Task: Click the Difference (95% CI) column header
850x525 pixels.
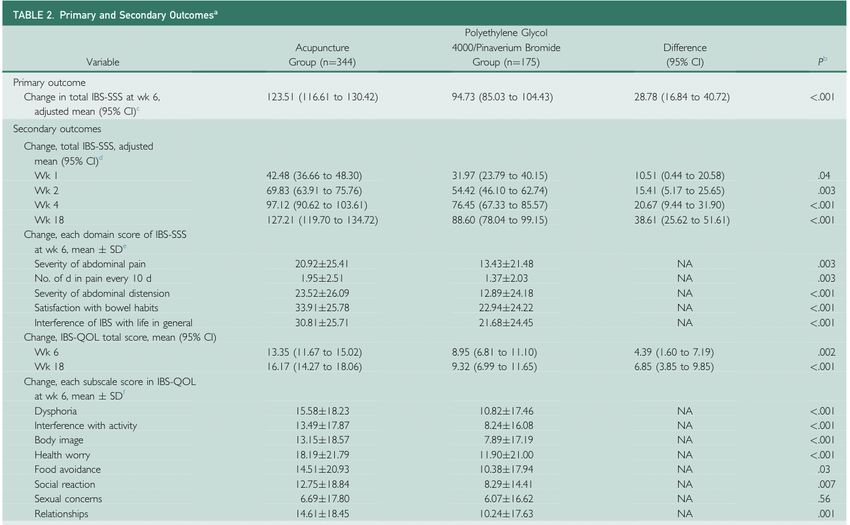Action: 685,55
